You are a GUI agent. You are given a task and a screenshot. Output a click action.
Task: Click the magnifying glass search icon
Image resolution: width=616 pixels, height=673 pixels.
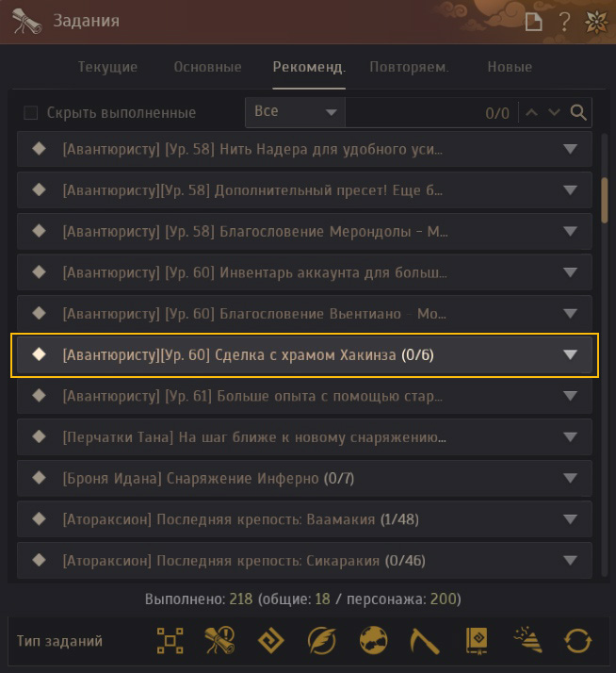click(579, 113)
